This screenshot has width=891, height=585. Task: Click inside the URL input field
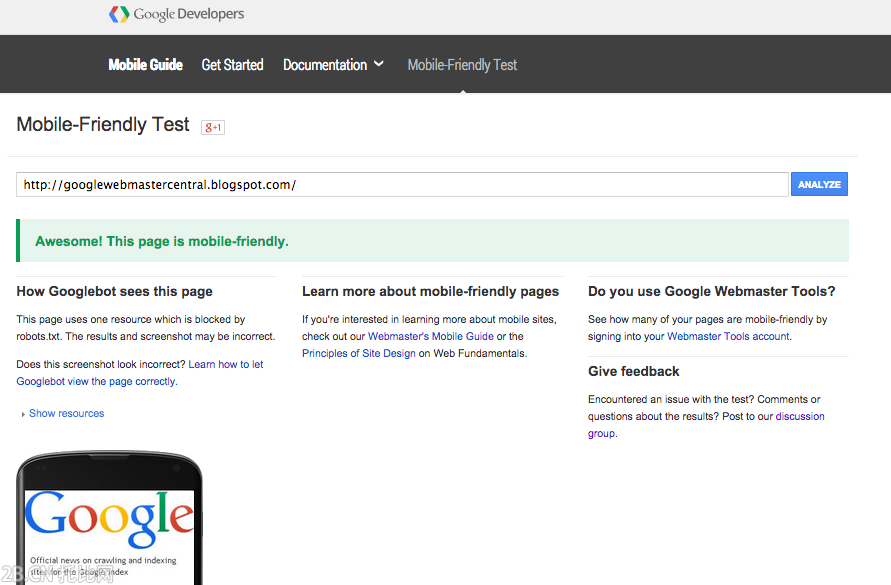tap(400, 184)
